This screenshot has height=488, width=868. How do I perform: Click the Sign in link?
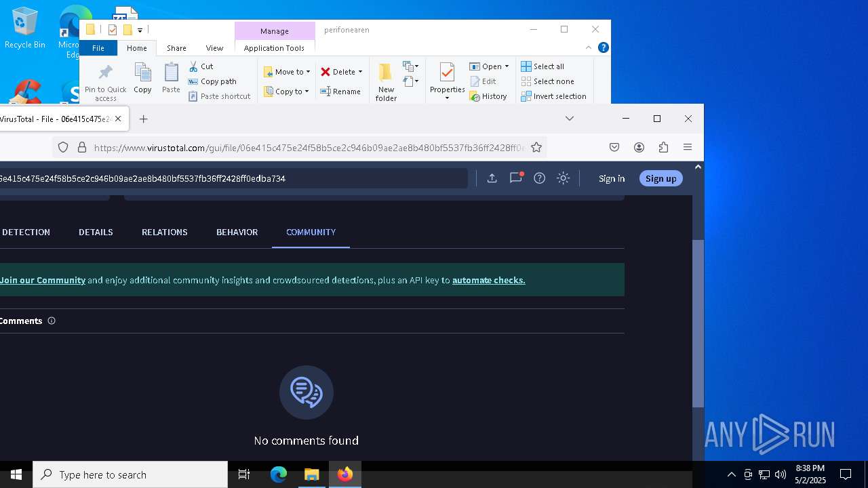click(612, 178)
